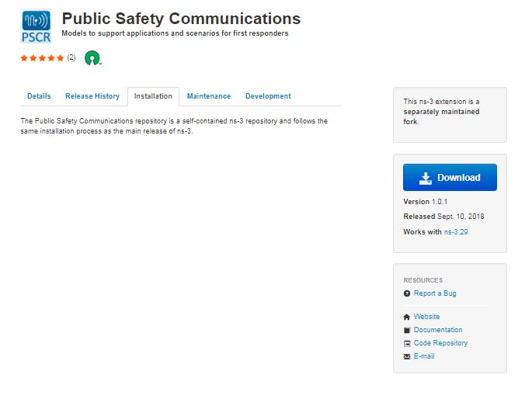Open the Details tab
532x406 pixels.
point(39,96)
